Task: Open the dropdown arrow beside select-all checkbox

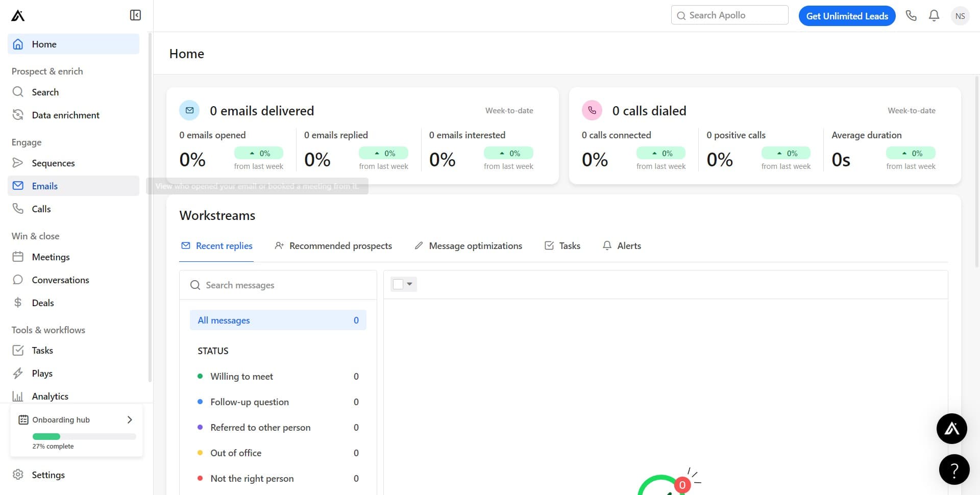Action: pos(409,284)
